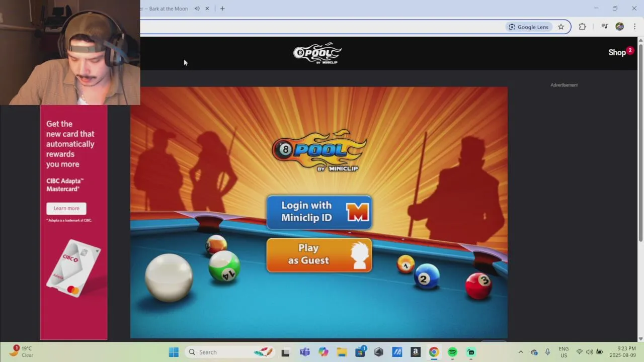Click Learn more on the CIBC ad

point(66,208)
